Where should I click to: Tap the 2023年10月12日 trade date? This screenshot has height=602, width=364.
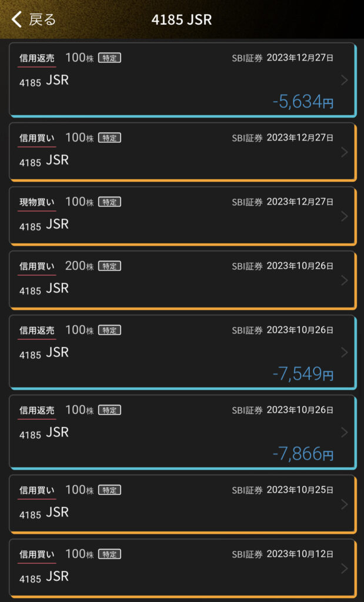[x=300, y=554]
